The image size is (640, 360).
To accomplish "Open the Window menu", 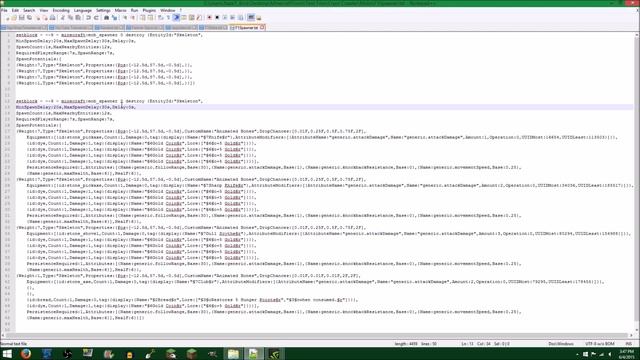I will (x=167, y=10).
